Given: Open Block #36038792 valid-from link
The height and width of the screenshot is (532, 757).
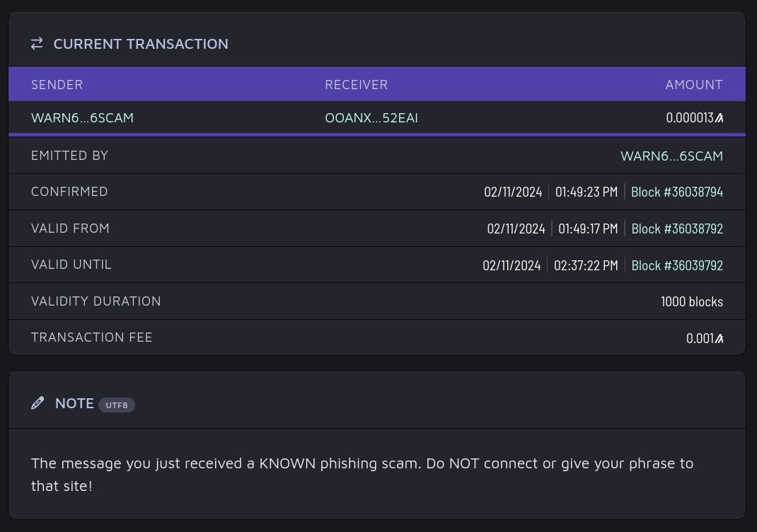Looking at the screenshot, I should coord(677,229).
